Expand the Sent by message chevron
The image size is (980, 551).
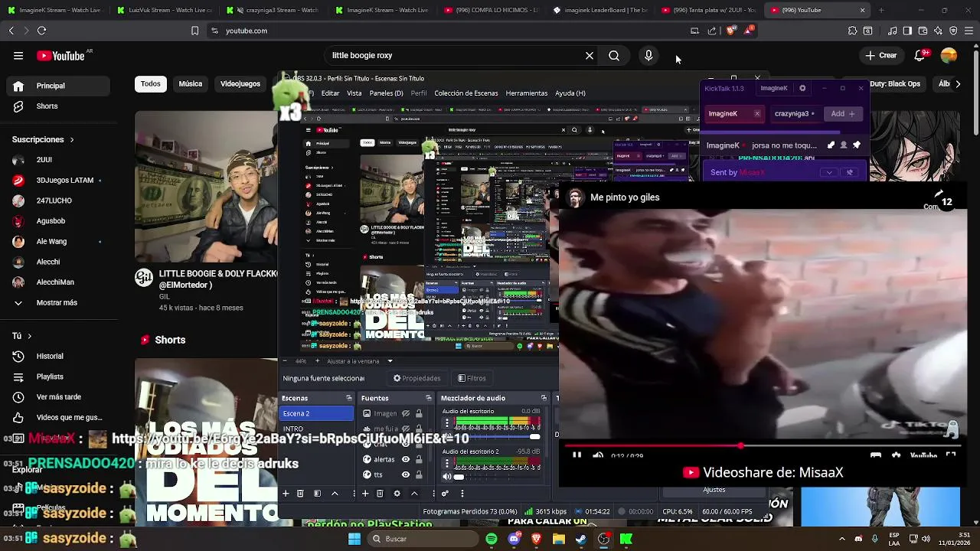tap(829, 172)
